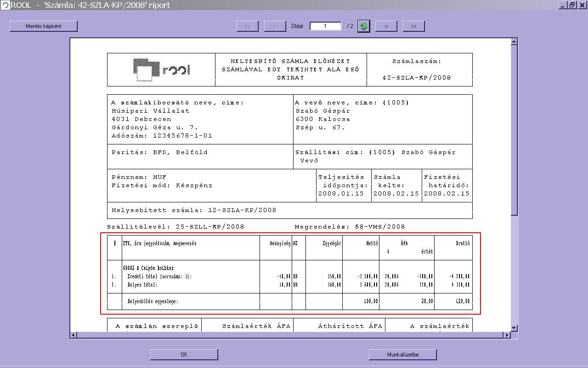The width and height of the screenshot is (588, 368).
Task: Click 'Szállítólevél: 25-SZLL-KP/2008' text
Action: [175, 227]
